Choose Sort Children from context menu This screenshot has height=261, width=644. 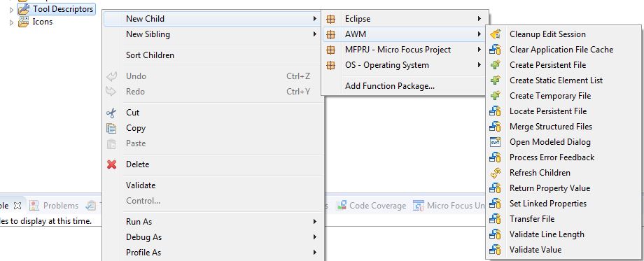point(213,55)
